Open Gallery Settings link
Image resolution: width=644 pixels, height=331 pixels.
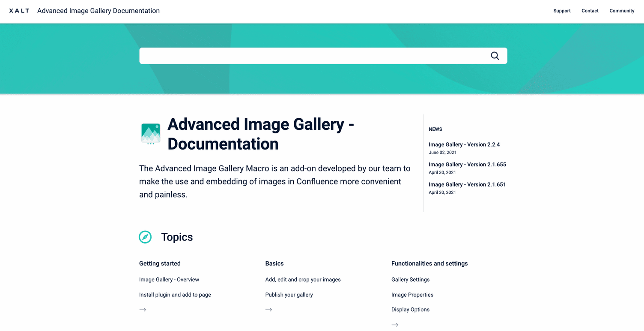410,280
